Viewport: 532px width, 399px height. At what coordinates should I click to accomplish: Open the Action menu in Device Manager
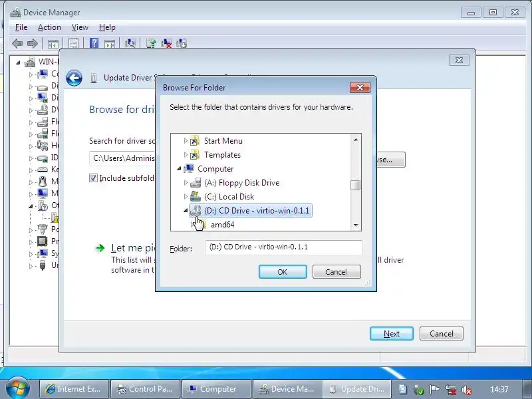(x=49, y=27)
